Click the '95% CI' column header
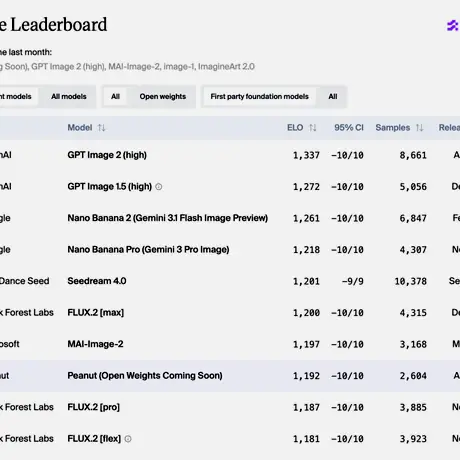Screen dimensions: 460x460 [x=349, y=128]
